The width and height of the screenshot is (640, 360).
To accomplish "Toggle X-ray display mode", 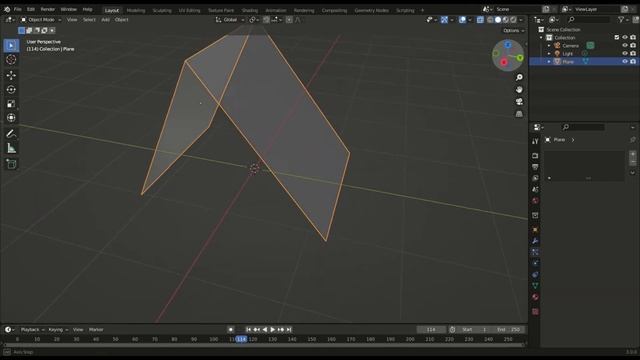I will point(480,20).
